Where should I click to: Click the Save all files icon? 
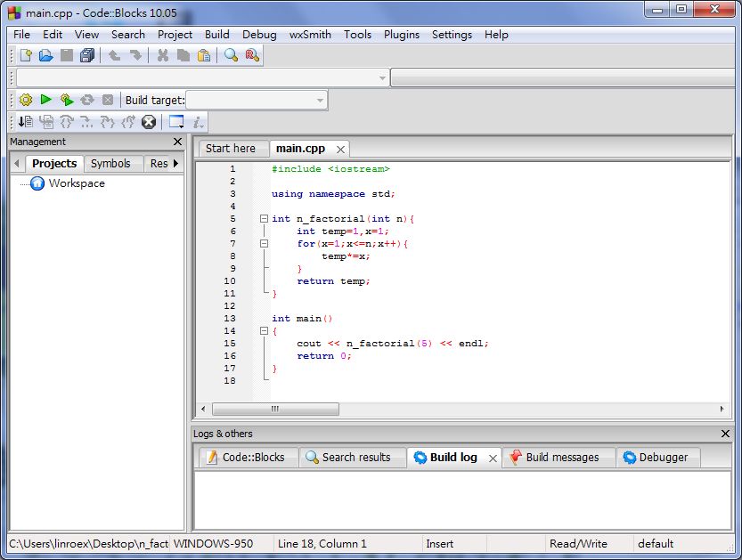click(x=87, y=56)
